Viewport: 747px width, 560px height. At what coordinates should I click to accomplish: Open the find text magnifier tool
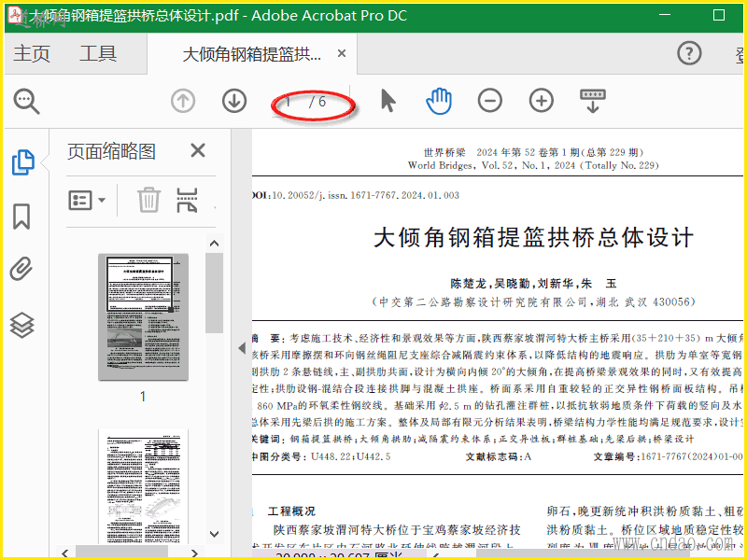(26, 101)
